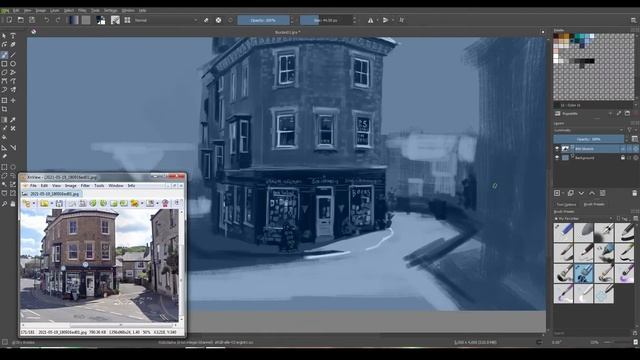Select the Freehand Brush tool in toolbox
This screenshot has width=640, height=360.
[4, 55]
